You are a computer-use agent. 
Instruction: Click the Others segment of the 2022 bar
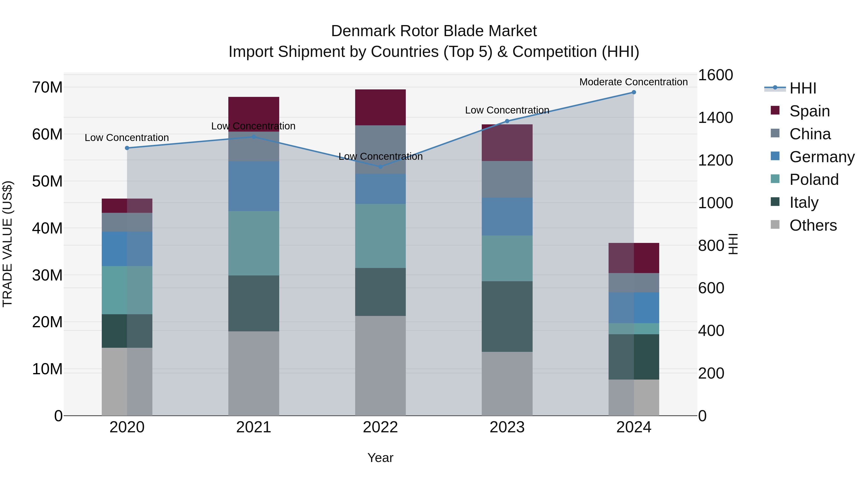(x=380, y=366)
